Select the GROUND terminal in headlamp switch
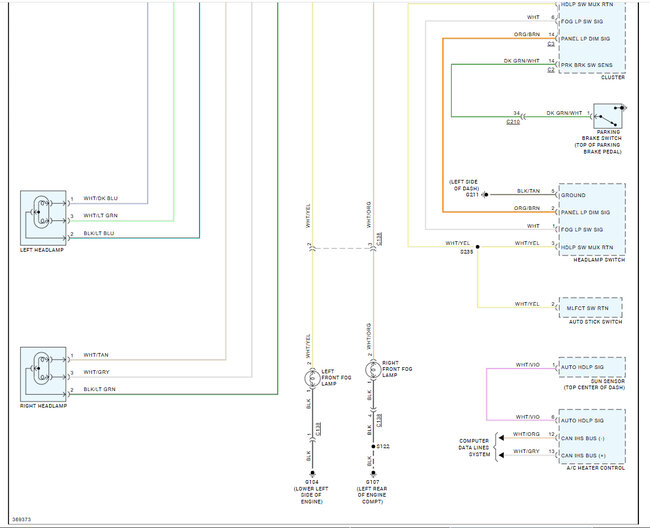 573,195
